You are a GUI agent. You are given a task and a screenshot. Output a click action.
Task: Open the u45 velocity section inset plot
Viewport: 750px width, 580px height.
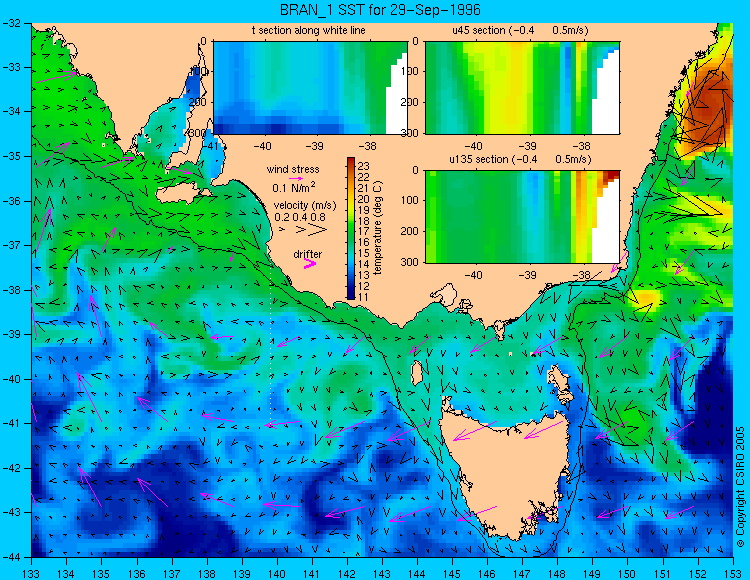click(x=522, y=88)
